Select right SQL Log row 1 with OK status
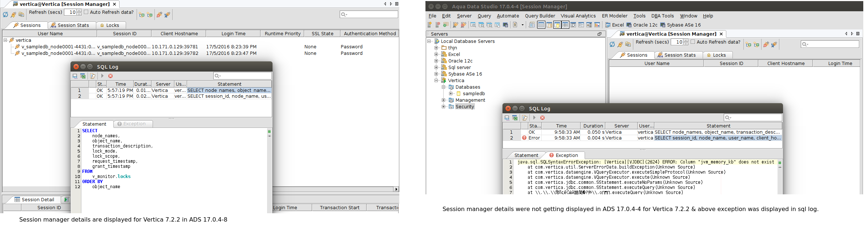The height and width of the screenshot is (247, 868). (x=642, y=132)
